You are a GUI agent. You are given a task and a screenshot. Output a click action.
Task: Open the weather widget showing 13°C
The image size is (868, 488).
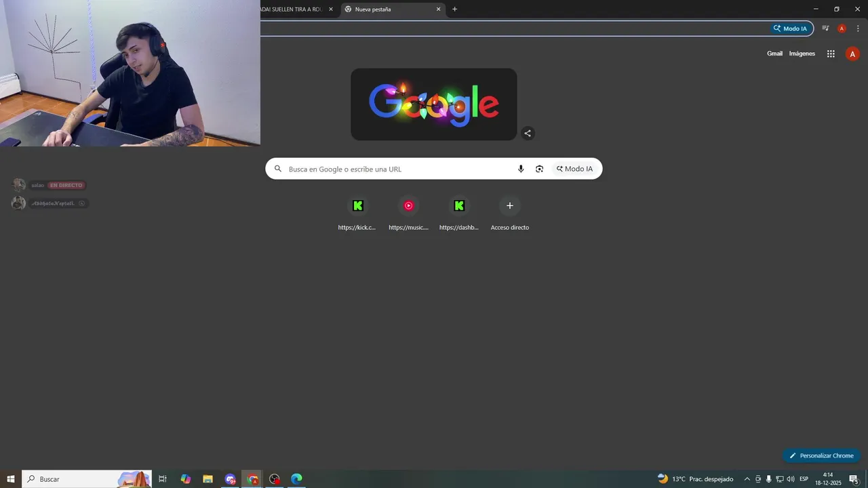[695, 479]
